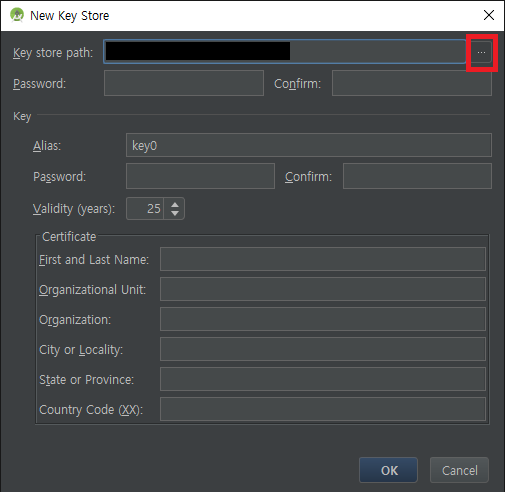Confirm with the OK button
Viewport: 505px width, 492px height.
tap(388, 470)
